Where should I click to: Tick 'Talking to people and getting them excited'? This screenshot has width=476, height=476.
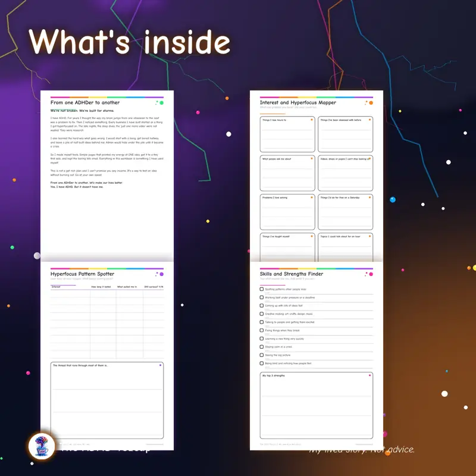click(261, 322)
